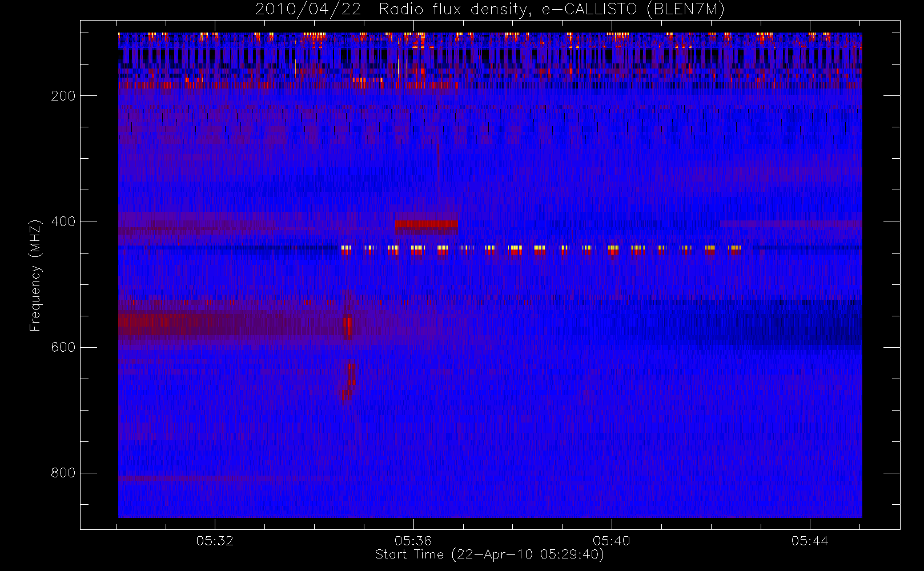Click the 200 frequency tick label

click(x=63, y=95)
